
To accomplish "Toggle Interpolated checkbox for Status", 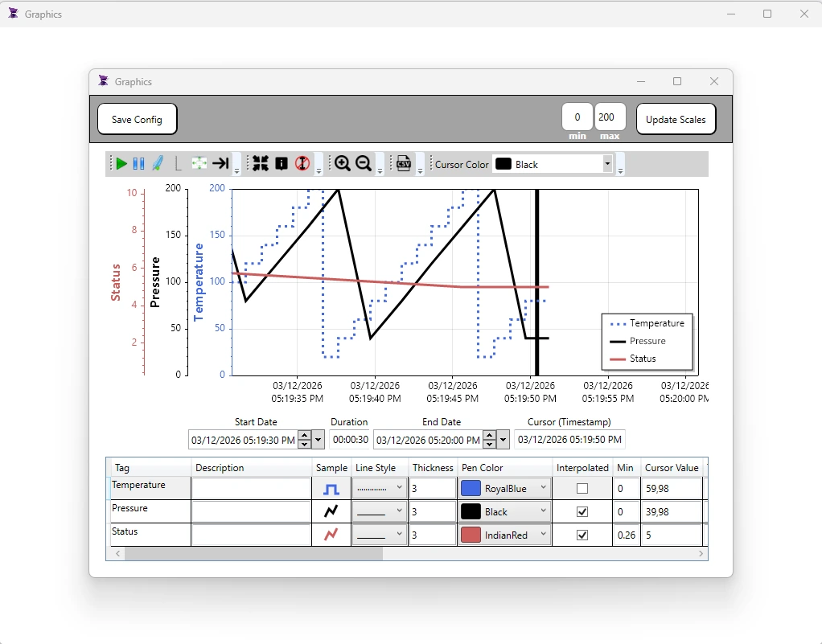I will click(x=582, y=535).
